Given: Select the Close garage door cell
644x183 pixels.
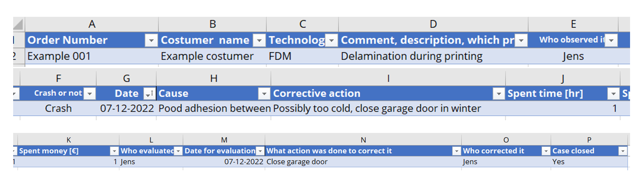Looking at the screenshot, I should coord(363,162).
